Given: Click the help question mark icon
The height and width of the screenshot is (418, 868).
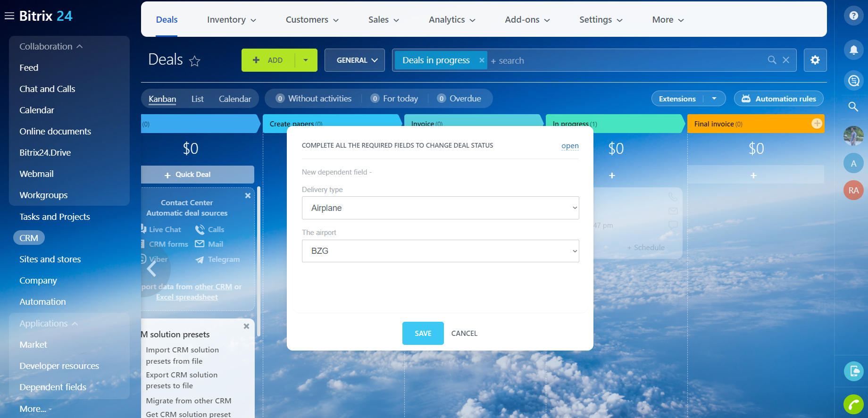Looking at the screenshot, I should (x=853, y=16).
